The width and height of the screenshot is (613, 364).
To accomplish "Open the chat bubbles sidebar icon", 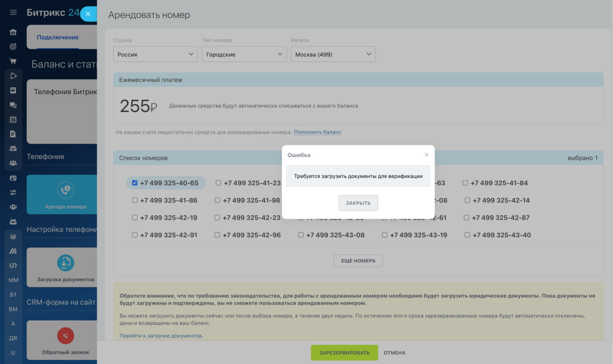I will click(13, 105).
